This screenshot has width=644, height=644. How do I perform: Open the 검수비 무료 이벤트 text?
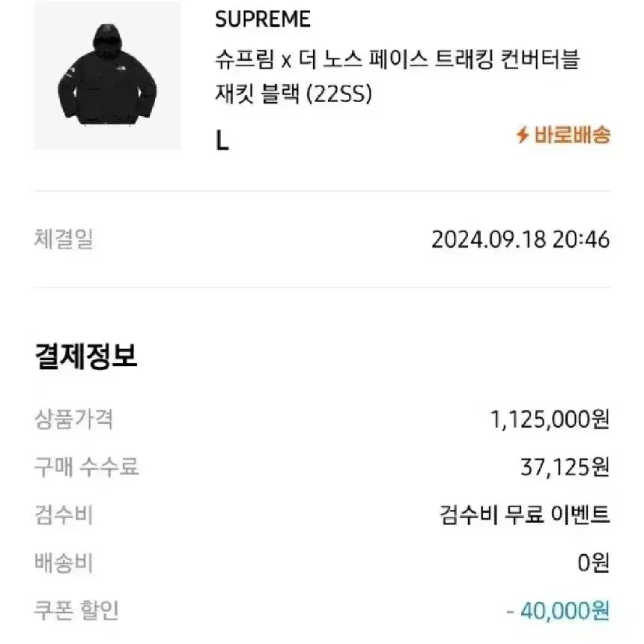(524, 515)
